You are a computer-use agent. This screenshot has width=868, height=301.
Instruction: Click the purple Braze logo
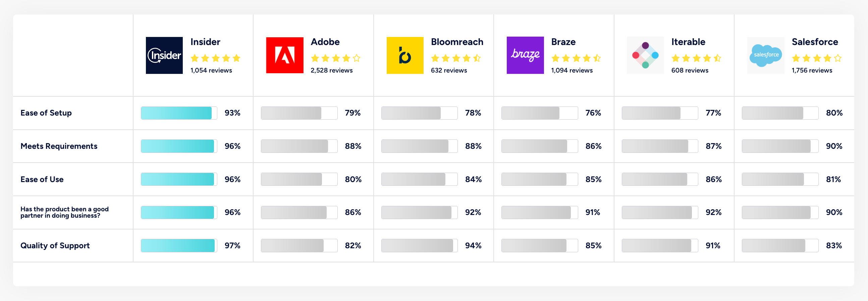click(525, 55)
